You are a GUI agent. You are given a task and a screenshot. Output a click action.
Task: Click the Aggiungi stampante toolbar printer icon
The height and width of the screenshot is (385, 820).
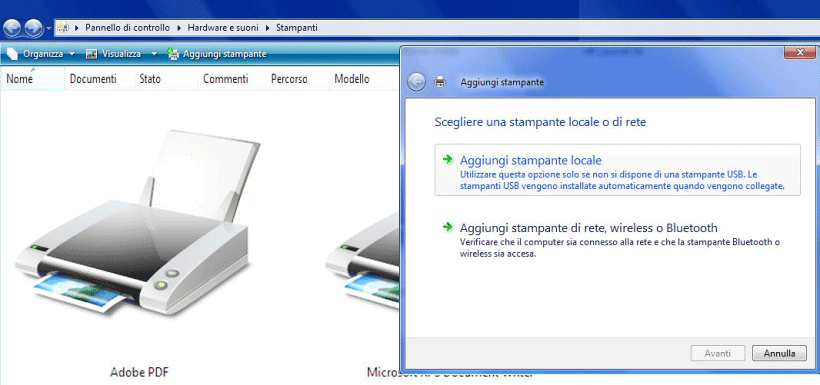173,54
